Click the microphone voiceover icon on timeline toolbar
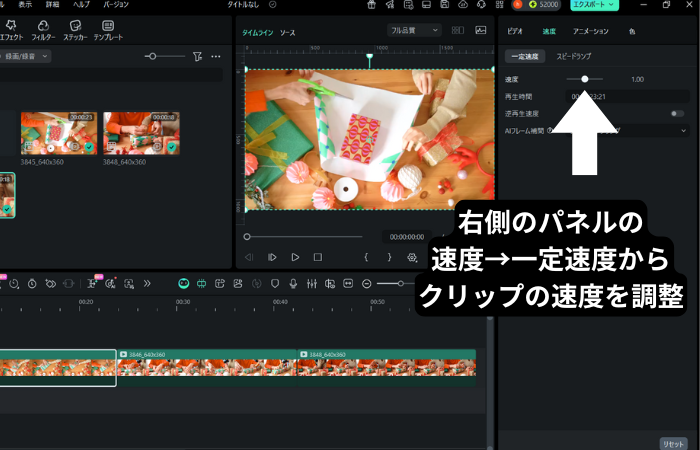Screen dimensions: 700x450 click(x=293, y=283)
